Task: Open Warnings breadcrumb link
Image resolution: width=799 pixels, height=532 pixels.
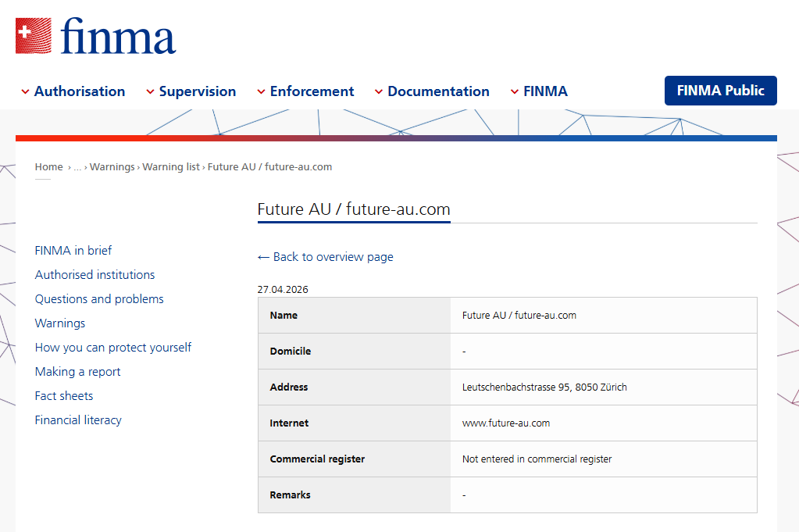Action: (112, 166)
